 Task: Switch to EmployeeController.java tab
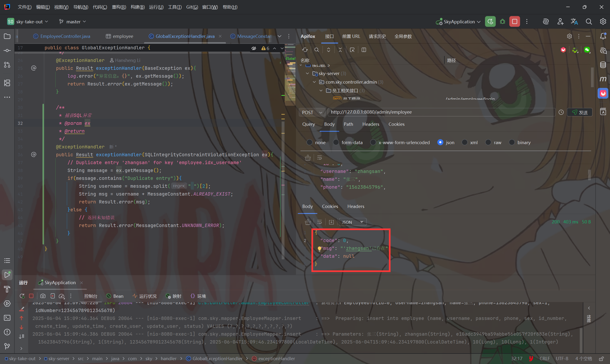pos(65,36)
